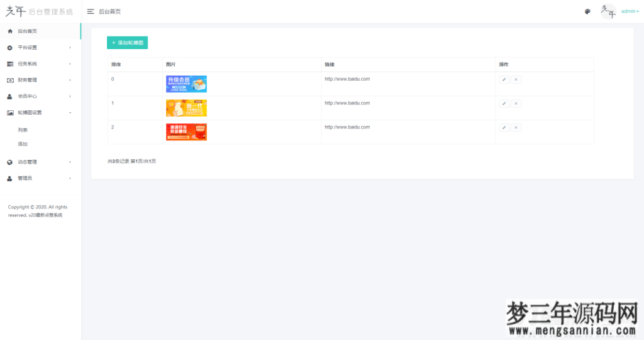Collapse the 轮播图设置 menu section

[39, 113]
